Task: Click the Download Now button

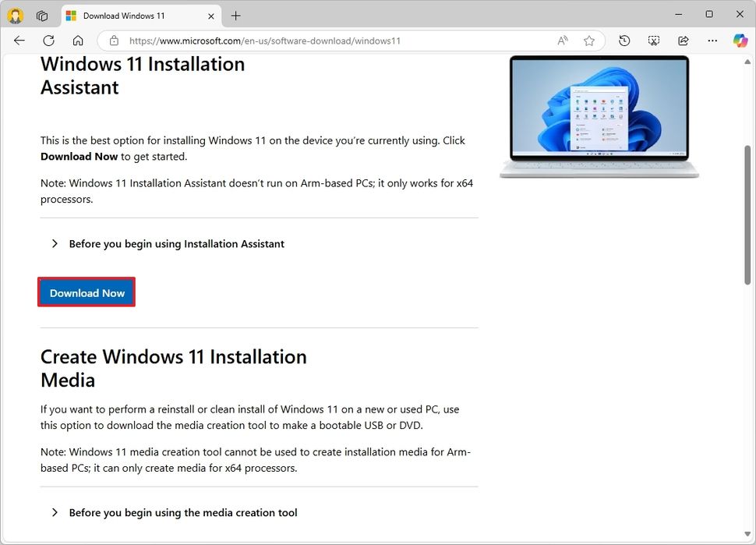Action: (87, 292)
